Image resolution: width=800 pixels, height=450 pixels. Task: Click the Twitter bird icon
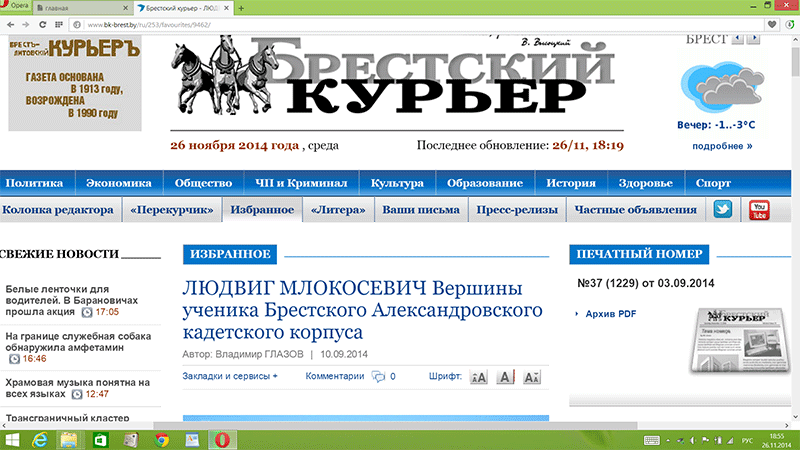click(x=722, y=209)
